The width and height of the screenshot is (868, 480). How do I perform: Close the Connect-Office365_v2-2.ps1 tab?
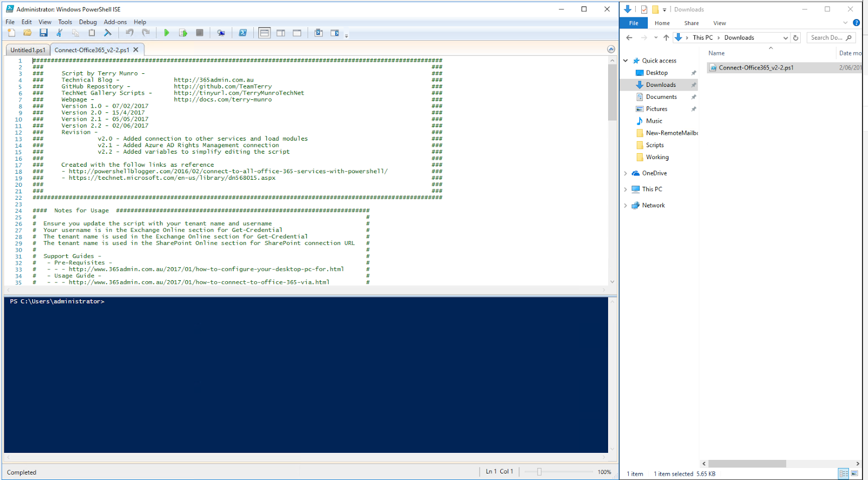[136, 49]
